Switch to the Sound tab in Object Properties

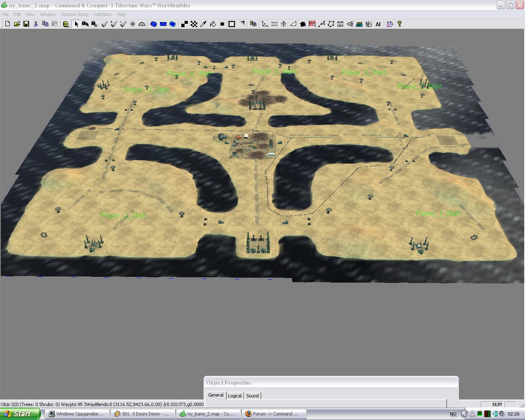pyautogui.click(x=252, y=396)
